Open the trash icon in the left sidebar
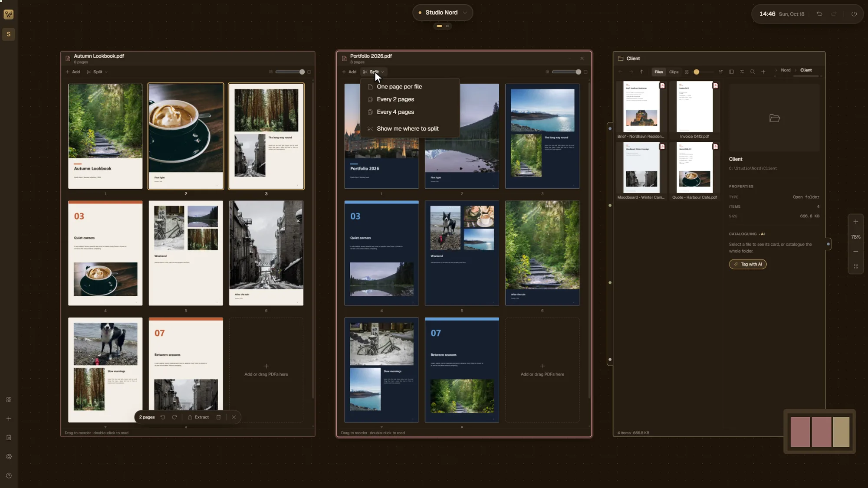This screenshot has height=488, width=868. point(9,438)
